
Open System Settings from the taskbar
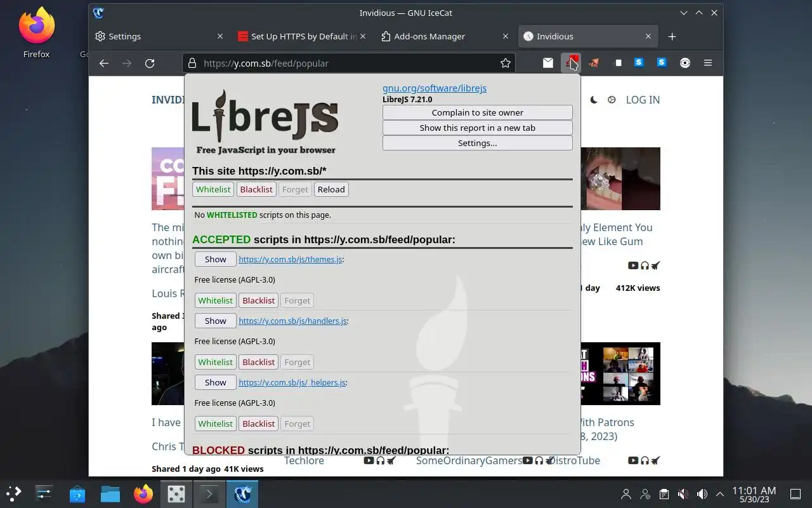tap(44, 493)
